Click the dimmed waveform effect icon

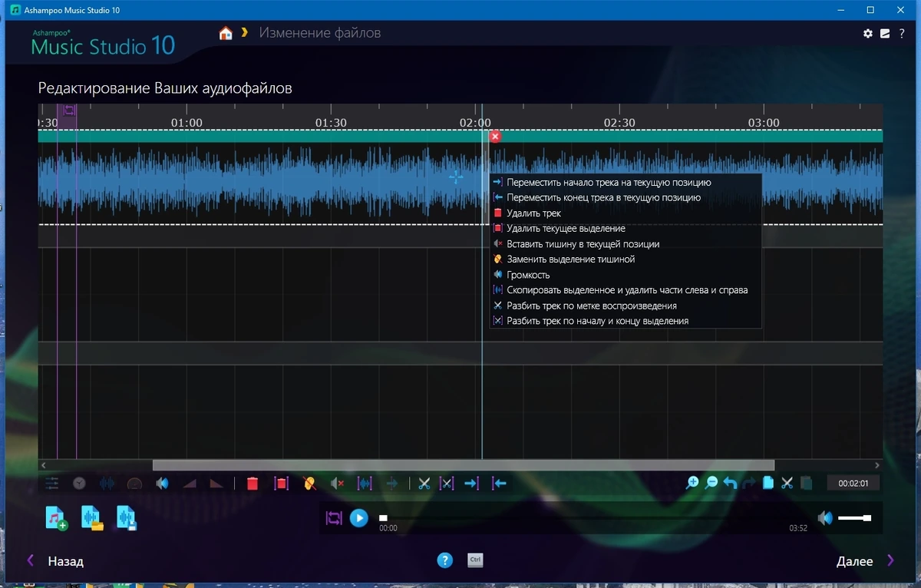click(107, 484)
